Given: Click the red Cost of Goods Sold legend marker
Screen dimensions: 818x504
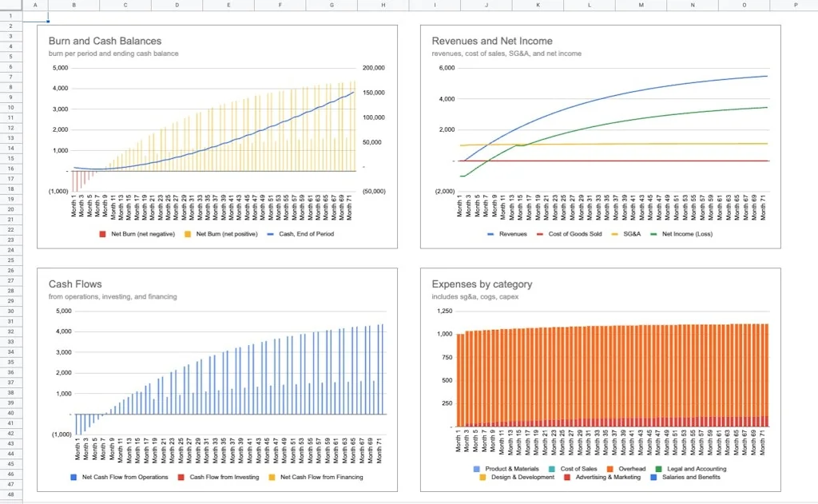Looking at the screenshot, I should click(x=540, y=233).
